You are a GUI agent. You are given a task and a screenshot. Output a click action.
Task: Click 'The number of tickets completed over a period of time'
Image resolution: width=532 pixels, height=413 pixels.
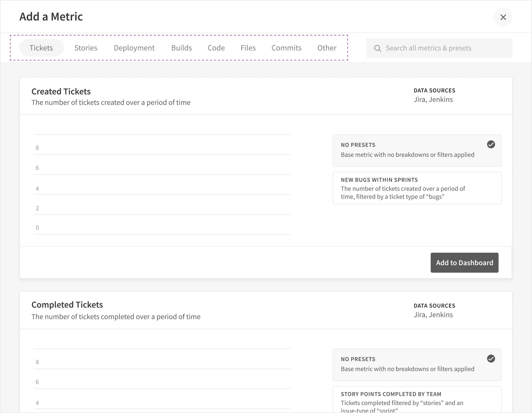coord(116,317)
